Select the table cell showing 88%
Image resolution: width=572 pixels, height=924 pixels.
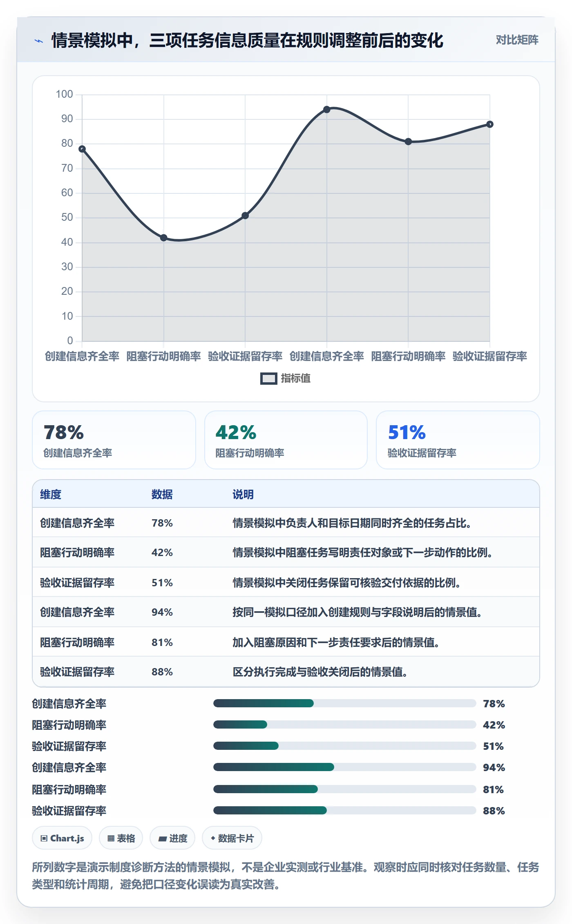point(162,672)
